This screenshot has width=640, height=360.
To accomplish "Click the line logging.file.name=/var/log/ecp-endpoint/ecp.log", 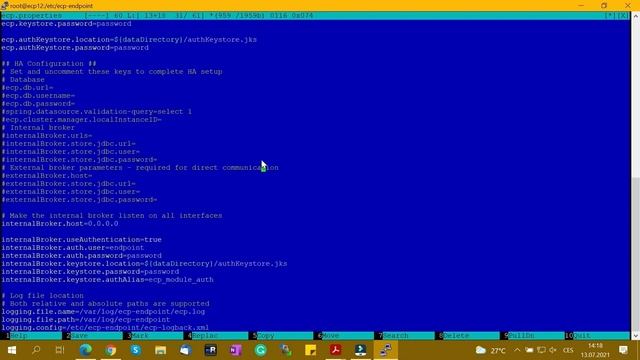I will point(103,311).
